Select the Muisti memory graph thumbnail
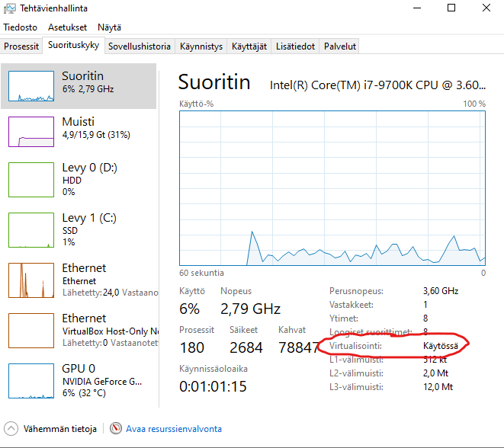 tap(31, 131)
